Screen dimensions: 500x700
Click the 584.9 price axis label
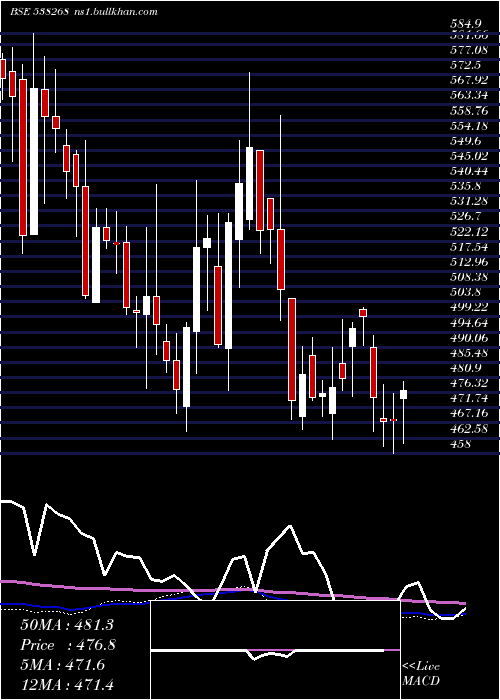465,25
